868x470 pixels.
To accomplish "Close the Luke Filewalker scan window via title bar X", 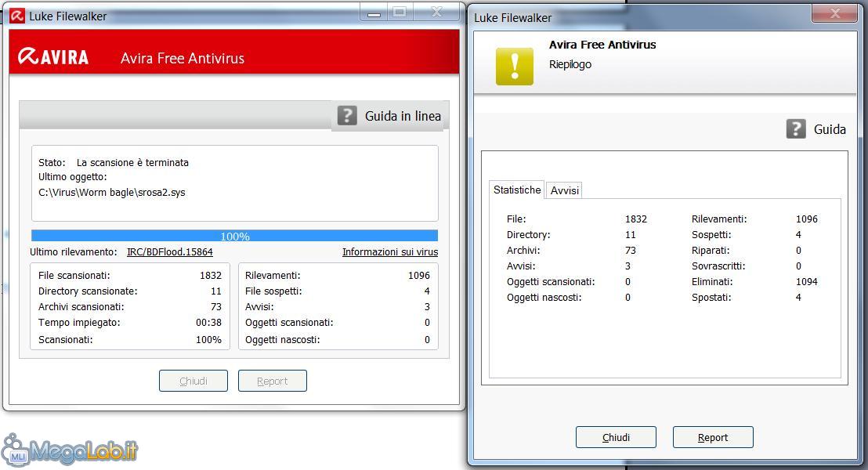I will [x=437, y=13].
